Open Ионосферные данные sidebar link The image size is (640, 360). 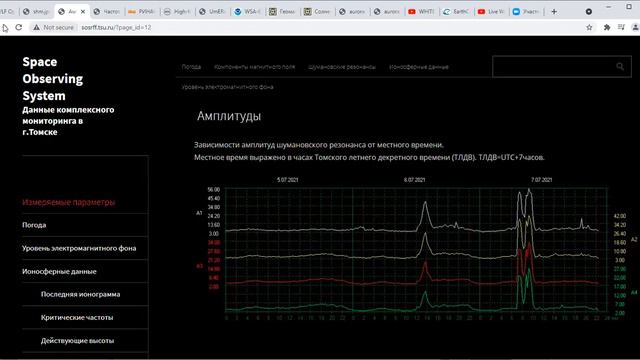tap(59, 271)
